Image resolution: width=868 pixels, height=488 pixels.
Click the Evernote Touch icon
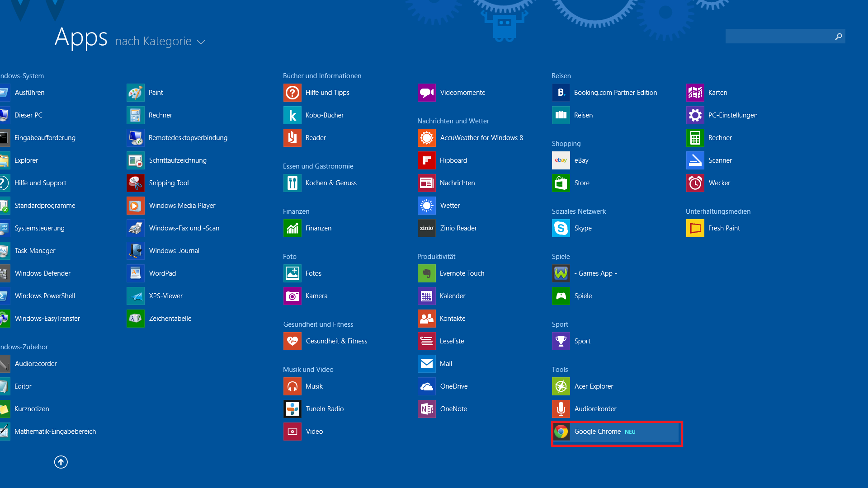(426, 273)
